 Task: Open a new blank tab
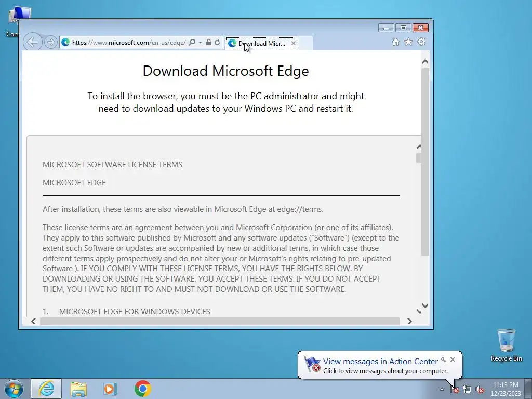(x=305, y=44)
